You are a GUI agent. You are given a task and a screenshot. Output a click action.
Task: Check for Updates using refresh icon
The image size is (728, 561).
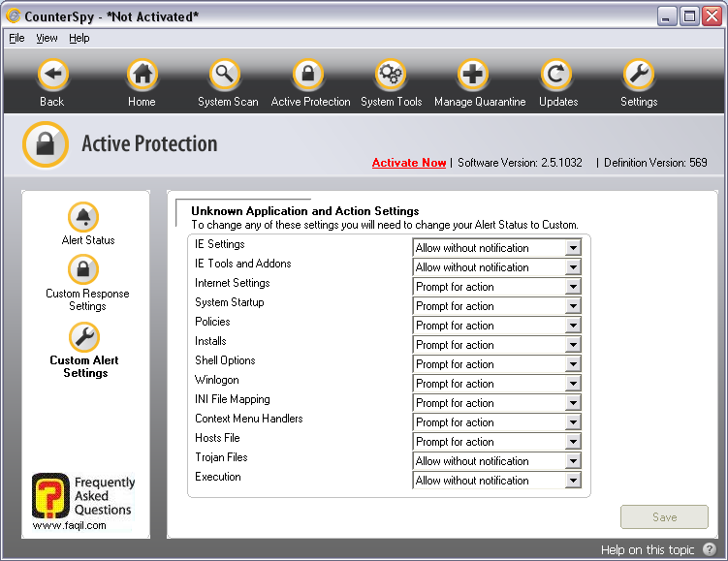point(556,75)
